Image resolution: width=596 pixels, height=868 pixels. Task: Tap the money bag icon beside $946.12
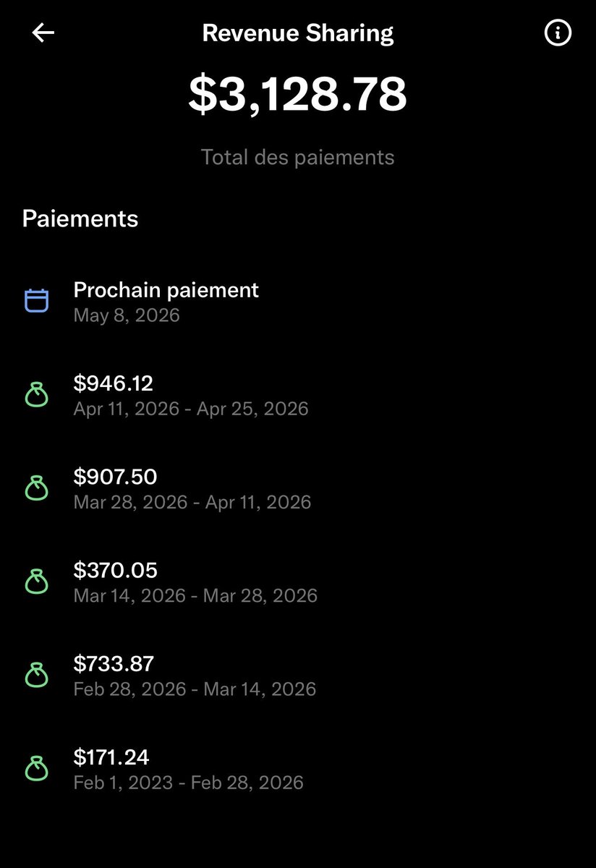point(36,395)
